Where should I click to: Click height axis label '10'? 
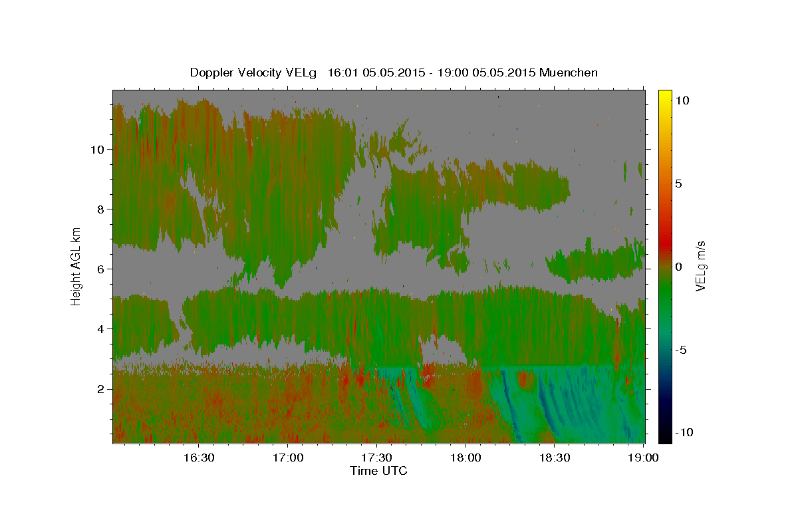click(97, 149)
